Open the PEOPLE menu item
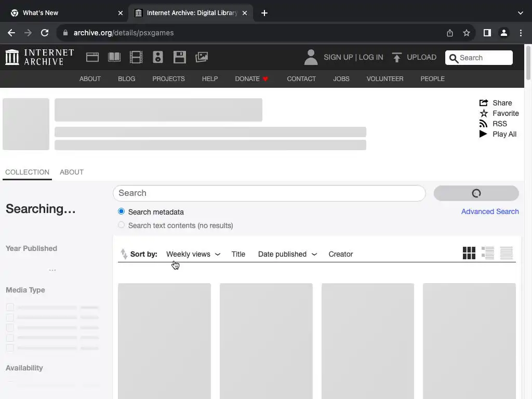This screenshot has width=532, height=399. point(433,79)
